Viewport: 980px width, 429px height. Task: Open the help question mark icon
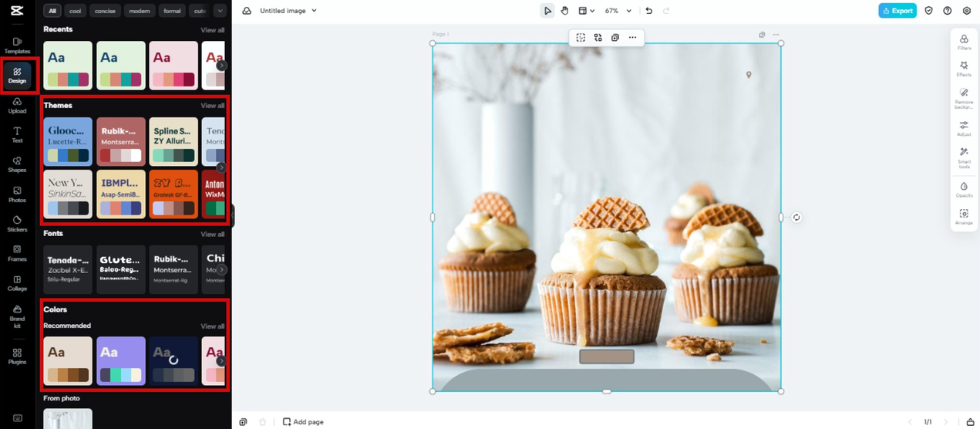coord(948,11)
